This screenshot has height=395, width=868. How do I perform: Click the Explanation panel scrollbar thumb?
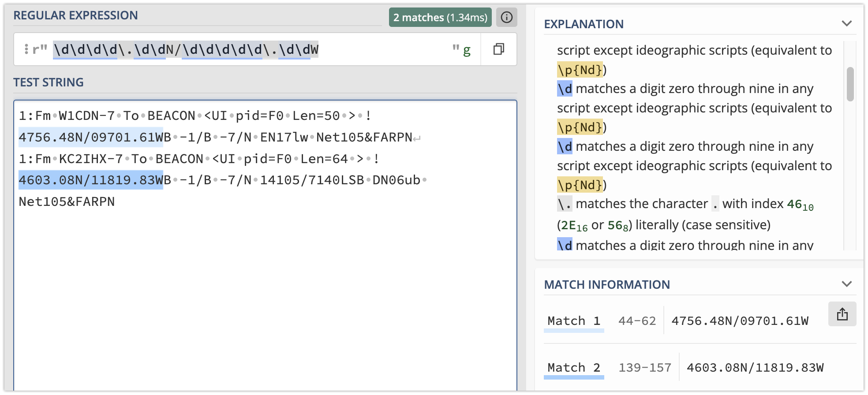point(850,84)
